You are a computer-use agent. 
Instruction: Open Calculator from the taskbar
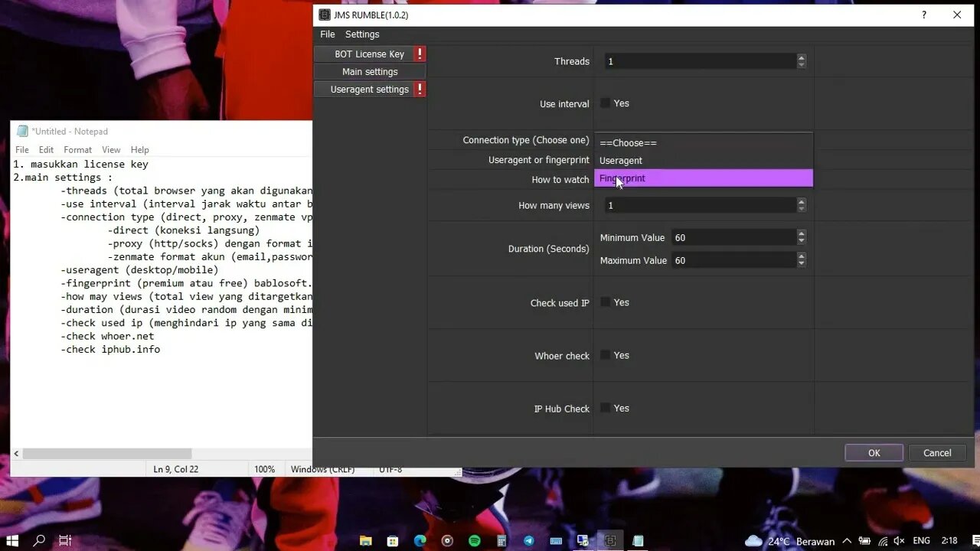click(501, 540)
